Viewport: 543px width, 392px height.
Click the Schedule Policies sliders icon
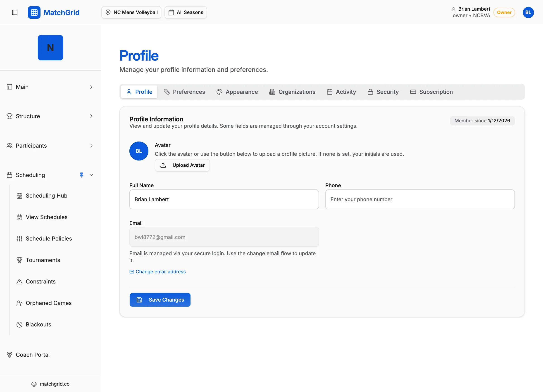coord(19,239)
